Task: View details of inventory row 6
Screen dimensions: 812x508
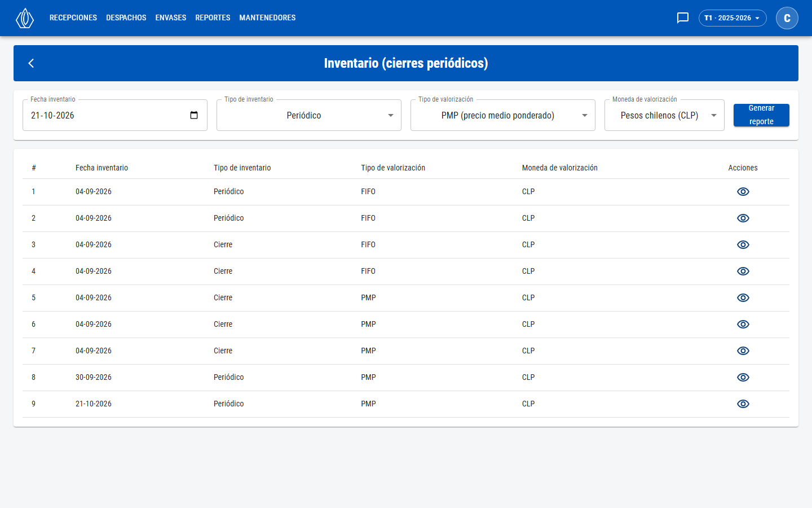Action: point(743,325)
